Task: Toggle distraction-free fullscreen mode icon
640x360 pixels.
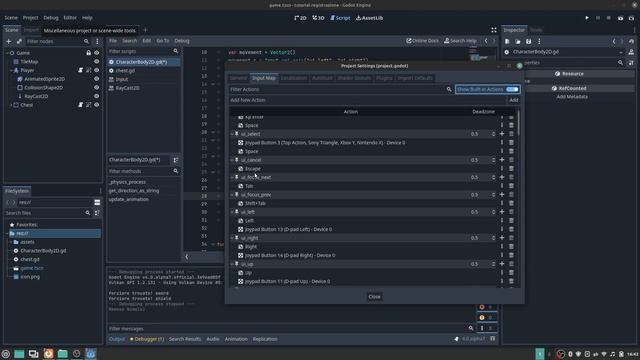Action: point(494,30)
